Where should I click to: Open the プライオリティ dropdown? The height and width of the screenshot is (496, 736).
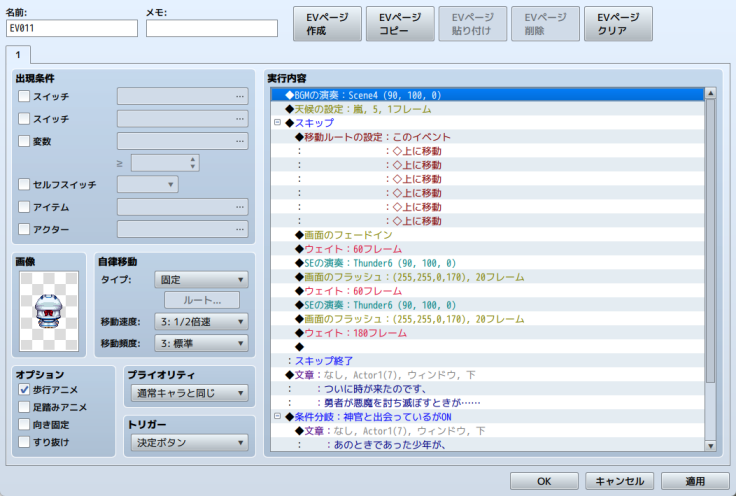[189, 392]
